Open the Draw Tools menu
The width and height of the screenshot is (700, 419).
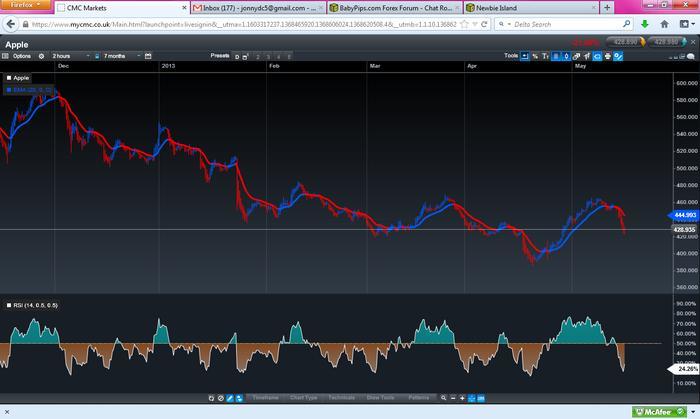(380, 398)
